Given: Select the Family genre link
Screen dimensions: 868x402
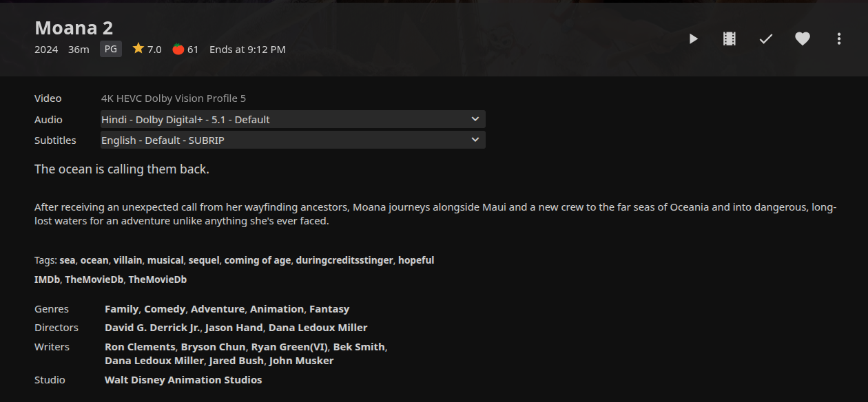Looking at the screenshot, I should 121,309.
